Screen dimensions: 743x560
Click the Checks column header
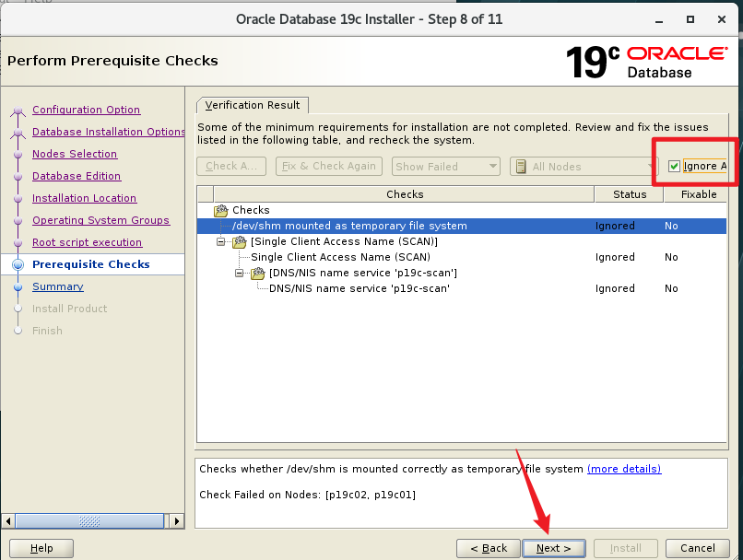(x=404, y=194)
